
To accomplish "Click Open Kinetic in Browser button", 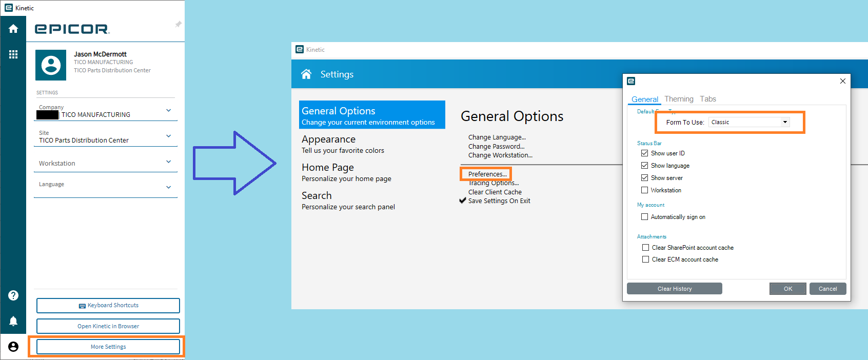I will [108, 326].
